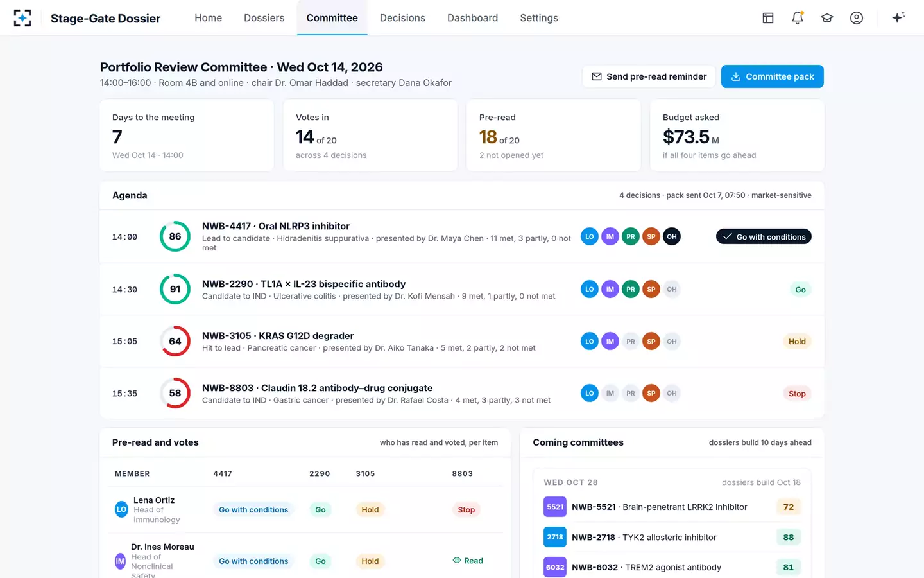Click the graduation cap learning icon
The height and width of the screenshot is (578, 924).
(827, 18)
